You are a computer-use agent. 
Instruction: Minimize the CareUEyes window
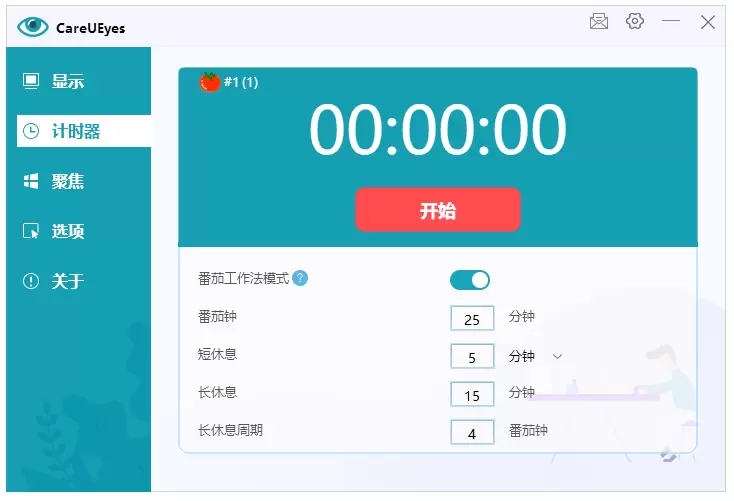tap(671, 21)
